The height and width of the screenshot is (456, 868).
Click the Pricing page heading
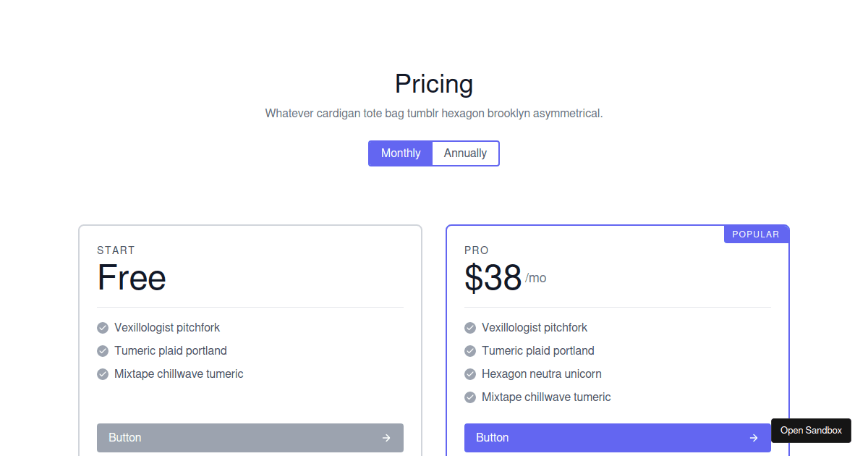pyautogui.click(x=433, y=84)
